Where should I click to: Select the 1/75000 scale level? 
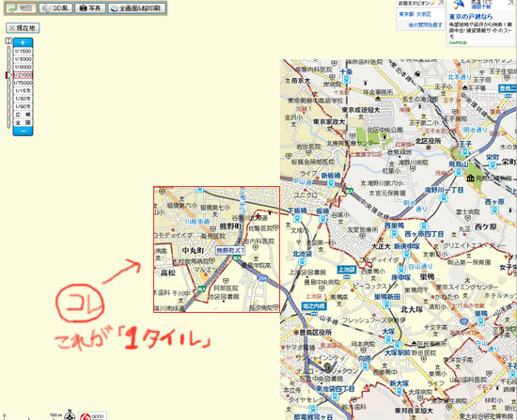[23, 83]
